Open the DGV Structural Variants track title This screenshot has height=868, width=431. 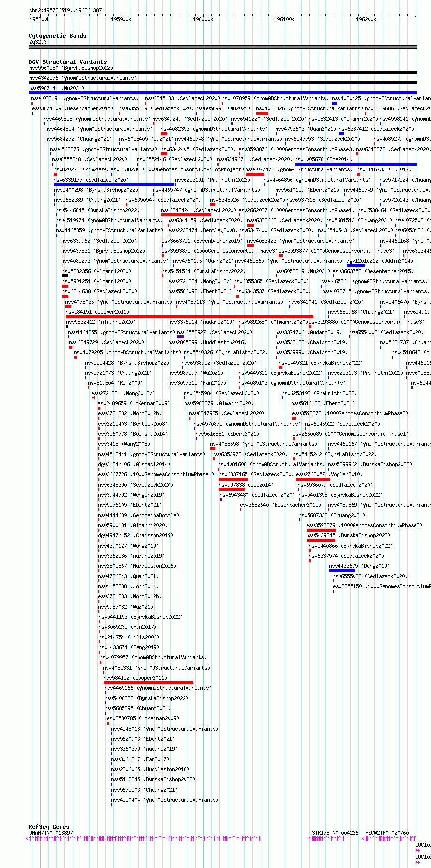68,62
